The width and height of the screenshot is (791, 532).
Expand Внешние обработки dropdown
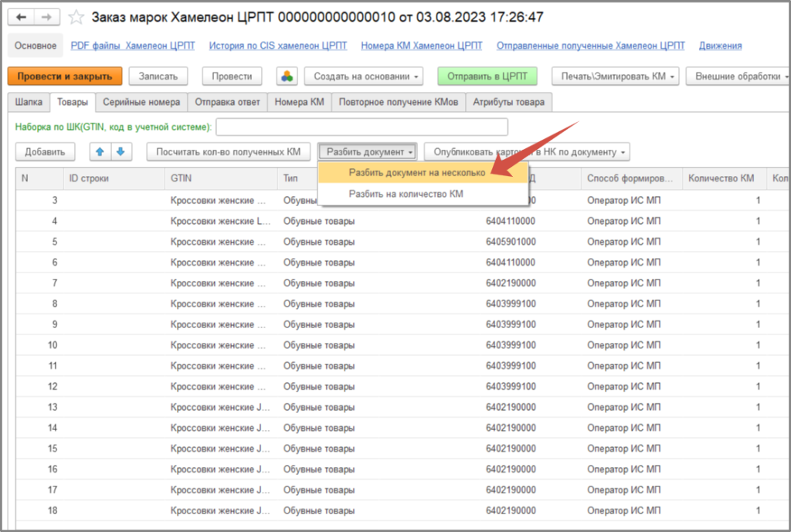pos(738,76)
